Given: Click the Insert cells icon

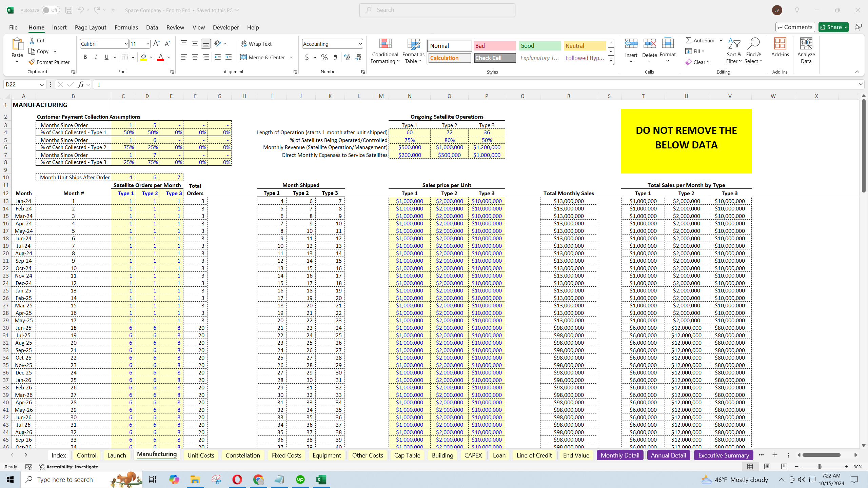Looking at the screenshot, I should point(631,44).
